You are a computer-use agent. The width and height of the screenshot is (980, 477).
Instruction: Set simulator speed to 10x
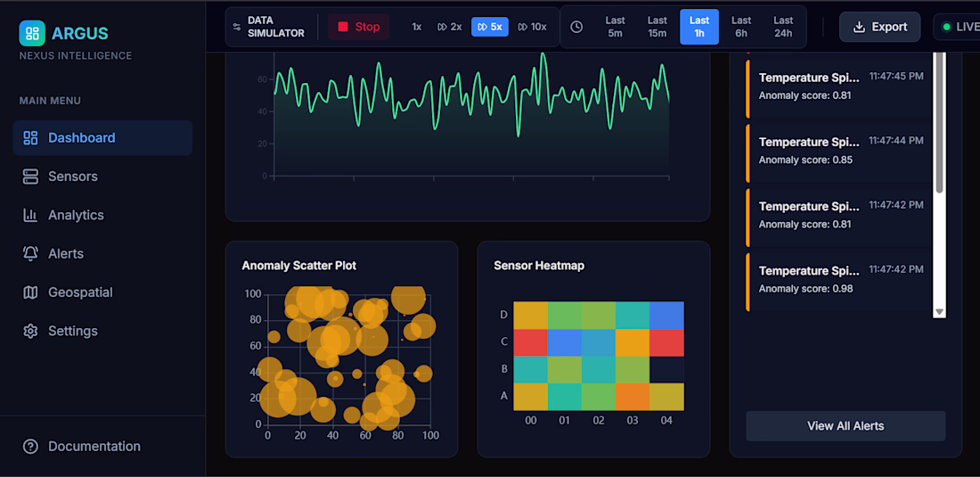tap(532, 27)
